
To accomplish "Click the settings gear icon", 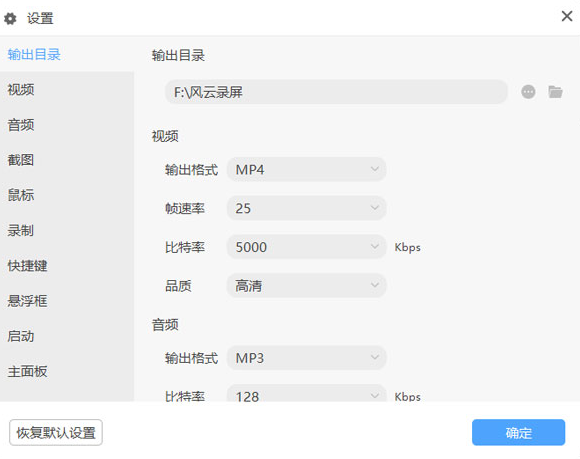I will tap(10, 18).
